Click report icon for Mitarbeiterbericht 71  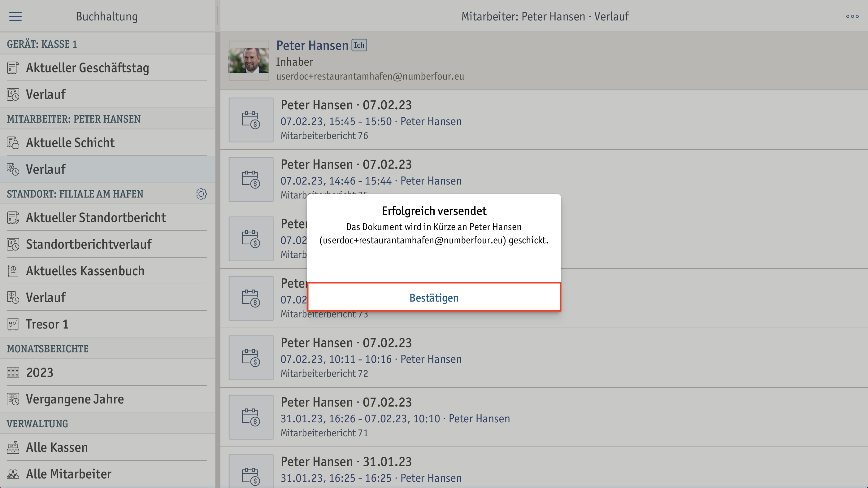(251, 417)
